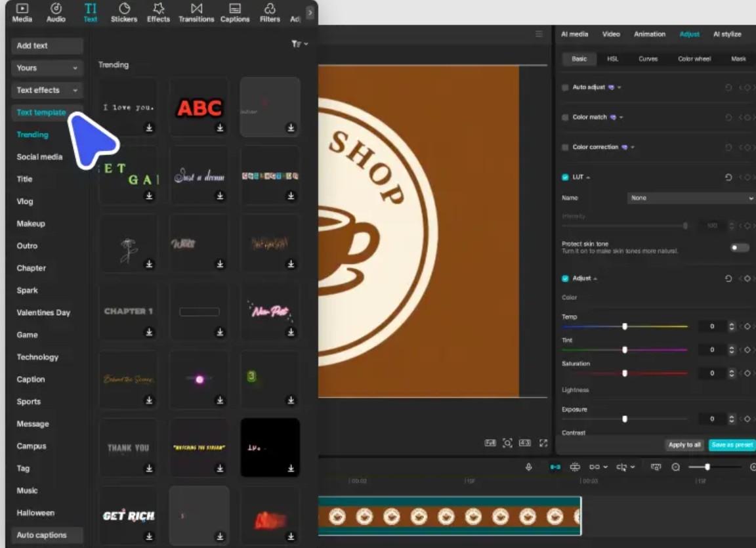This screenshot has height=548, width=756.
Task: Click the fullscreen preview icon
Action: click(543, 443)
